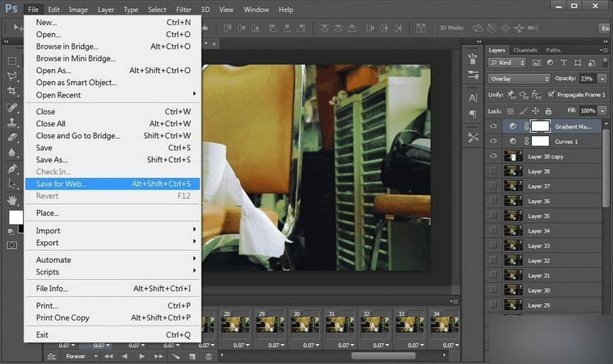Hide the Curves 1 layer eye
Screen dimensions: 613x364
pyautogui.click(x=493, y=141)
